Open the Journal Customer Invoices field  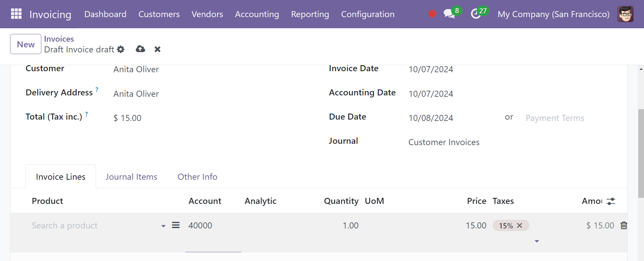coord(444,142)
